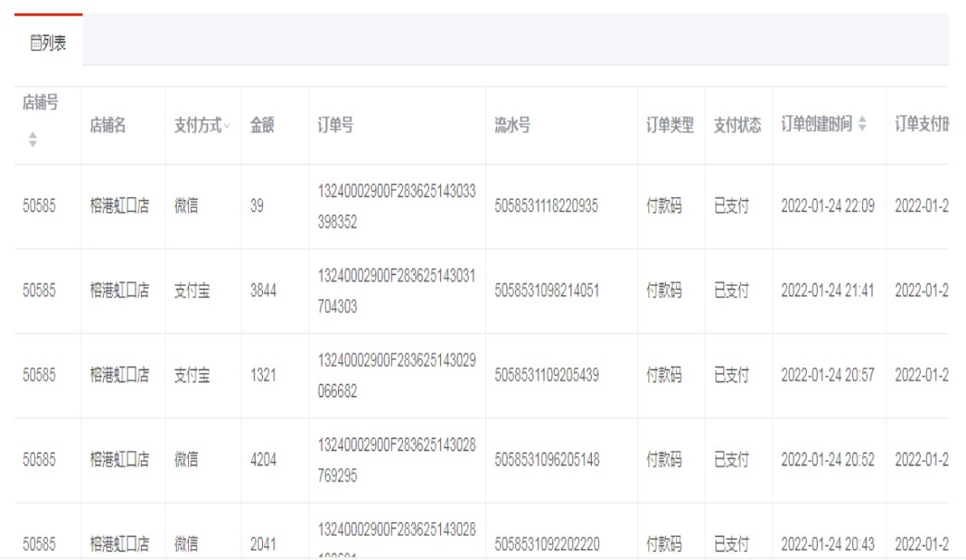Click the 店铺名 column header
The width and height of the screenshot is (966, 560).
[107, 126]
